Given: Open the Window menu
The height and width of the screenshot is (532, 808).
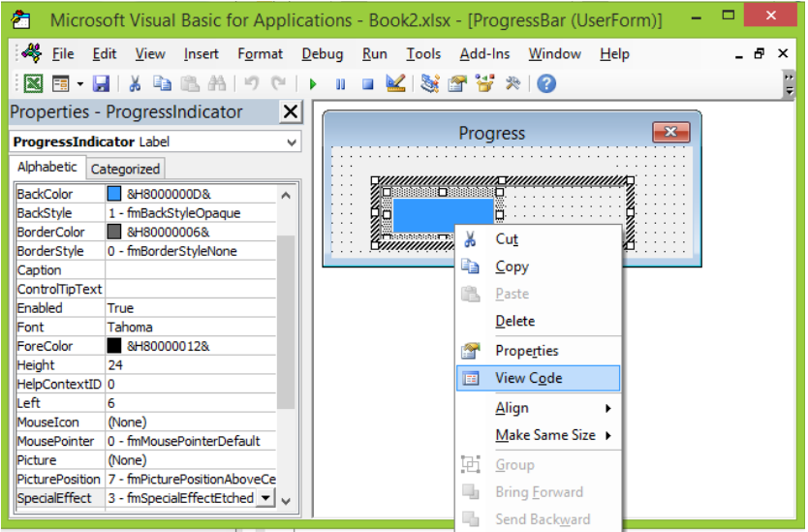Looking at the screenshot, I should [555, 53].
